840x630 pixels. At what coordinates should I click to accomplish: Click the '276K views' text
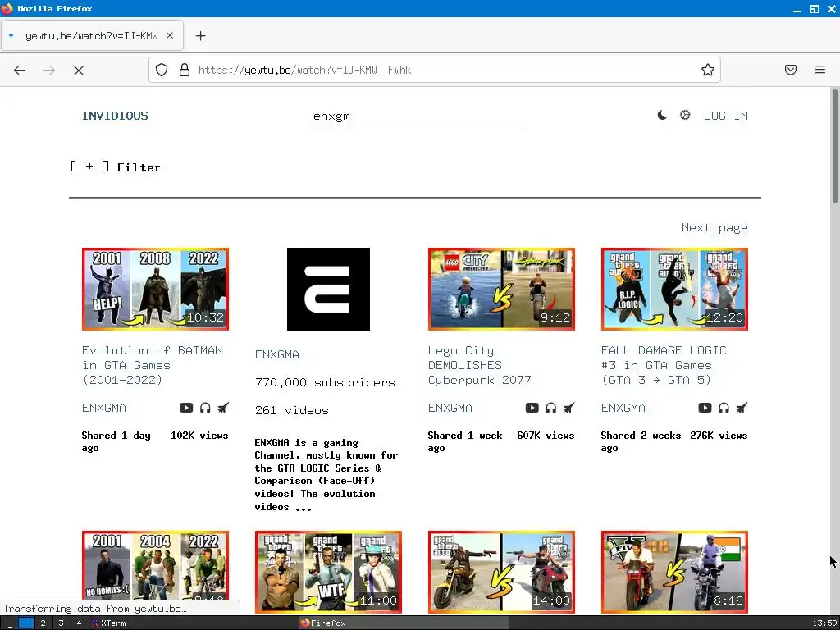pos(719,435)
